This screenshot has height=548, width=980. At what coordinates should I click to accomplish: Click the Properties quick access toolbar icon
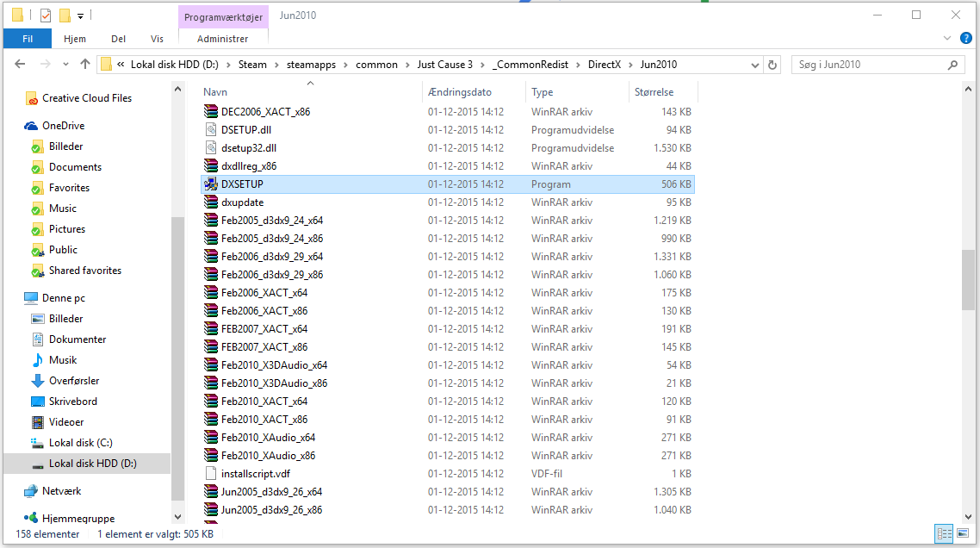click(46, 15)
